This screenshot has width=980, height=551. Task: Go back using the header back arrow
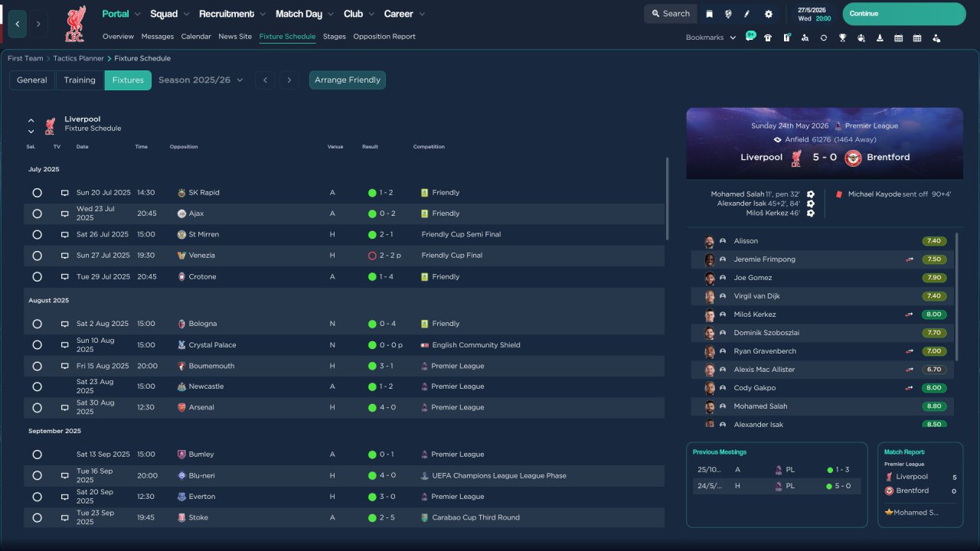click(18, 24)
